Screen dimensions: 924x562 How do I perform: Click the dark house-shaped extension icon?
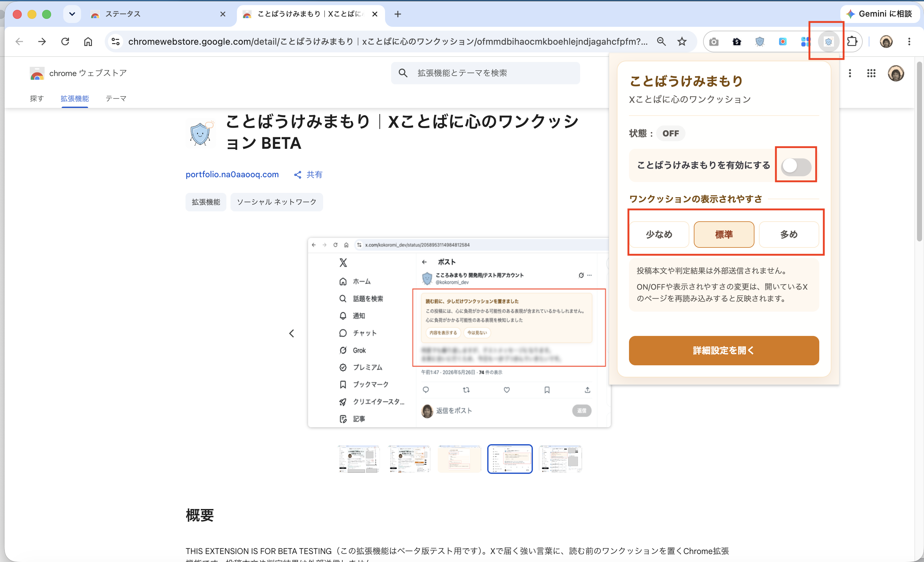(x=737, y=42)
